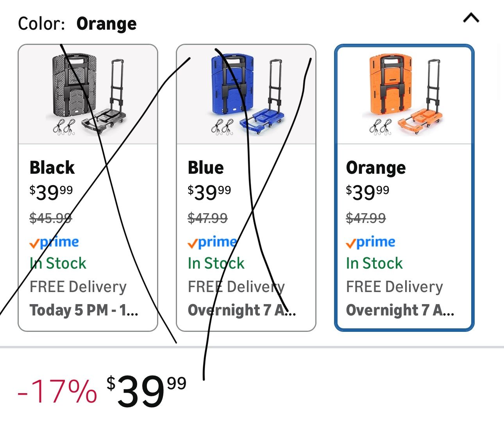Image resolution: width=504 pixels, height=424 pixels.
Task: Click the "Color: Orange" heading label
Action: point(77,24)
